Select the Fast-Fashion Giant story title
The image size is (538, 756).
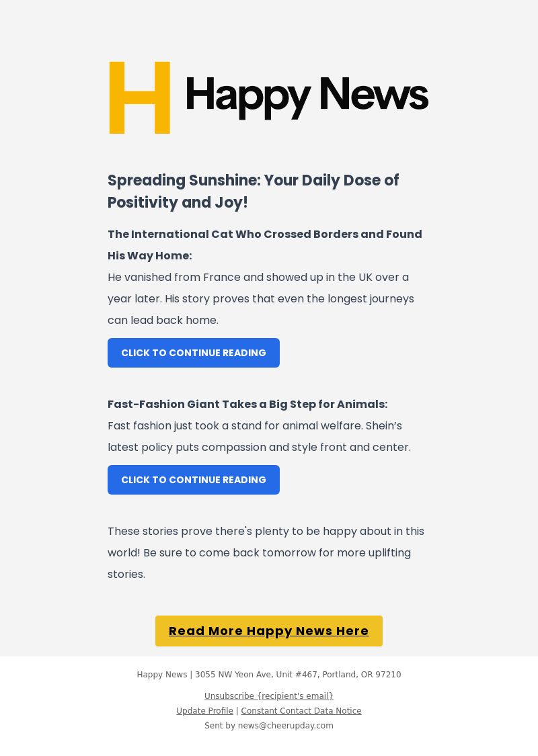point(247,404)
